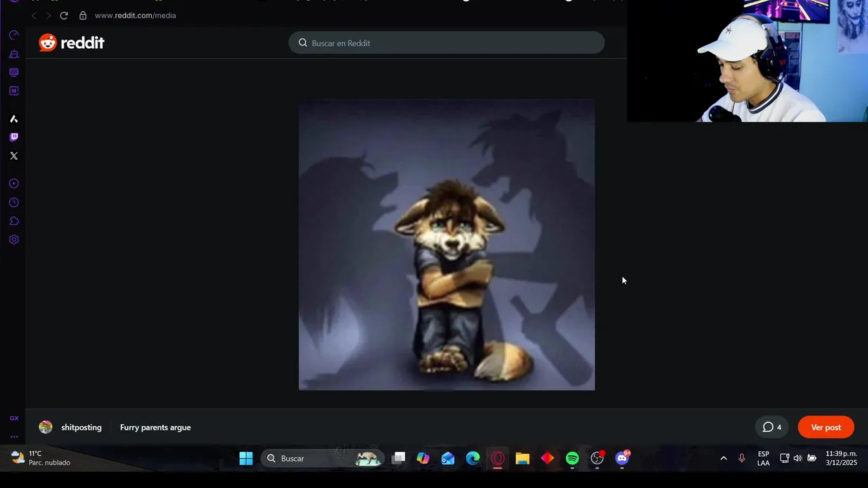Open Twitch panel in Opera sidebar
This screenshot has width=868, height=488.
click(x=14, y=137)
